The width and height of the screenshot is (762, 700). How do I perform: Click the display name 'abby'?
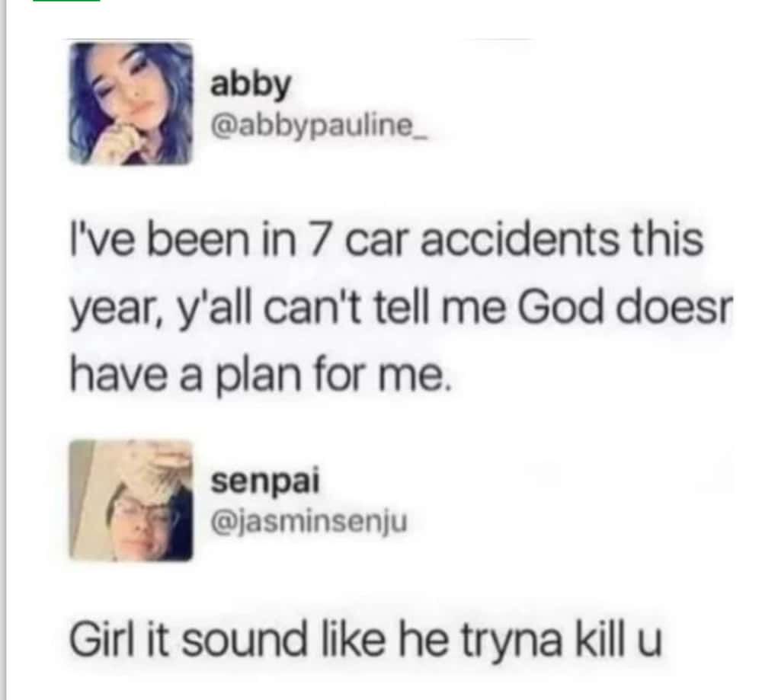(251, 85)
